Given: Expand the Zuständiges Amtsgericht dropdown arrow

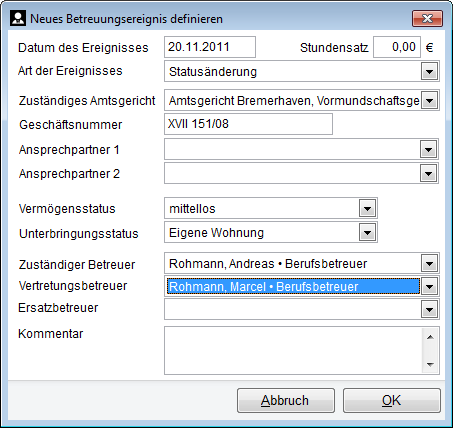Looking at the screenshot, I should coord(429,100).
